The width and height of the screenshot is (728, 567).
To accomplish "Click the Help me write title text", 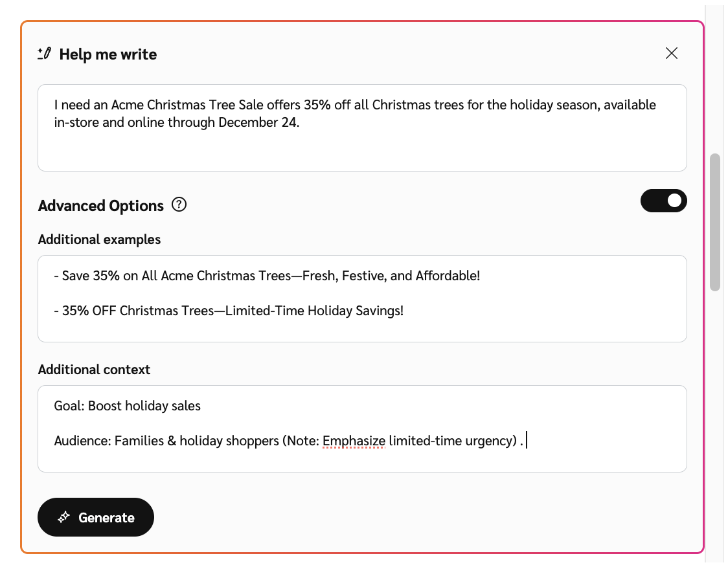I will click(108, 54).
